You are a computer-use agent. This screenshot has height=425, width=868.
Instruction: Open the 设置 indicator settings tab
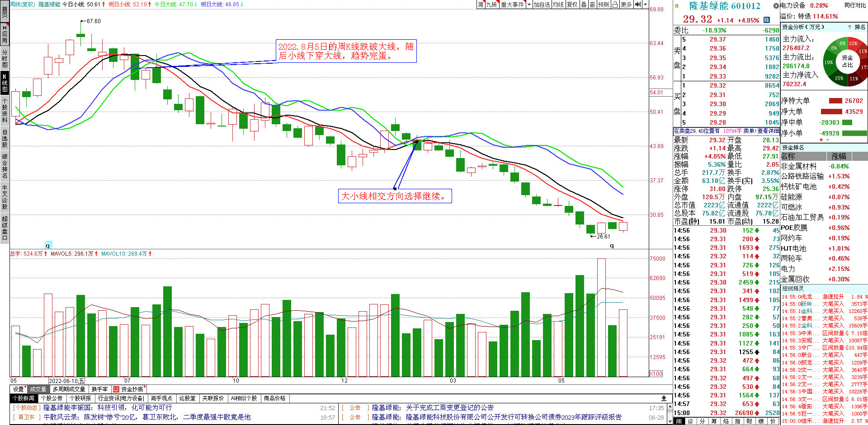click(19, 389)
